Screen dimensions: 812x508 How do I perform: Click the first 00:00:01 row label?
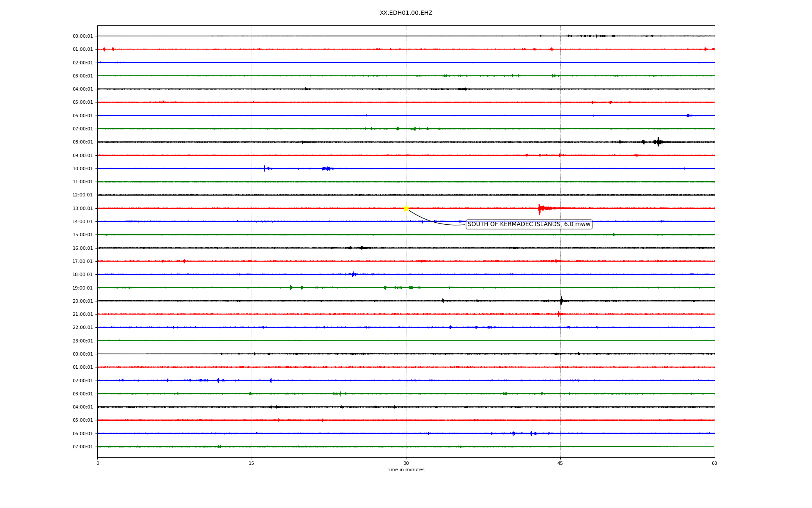coord(82,36)
